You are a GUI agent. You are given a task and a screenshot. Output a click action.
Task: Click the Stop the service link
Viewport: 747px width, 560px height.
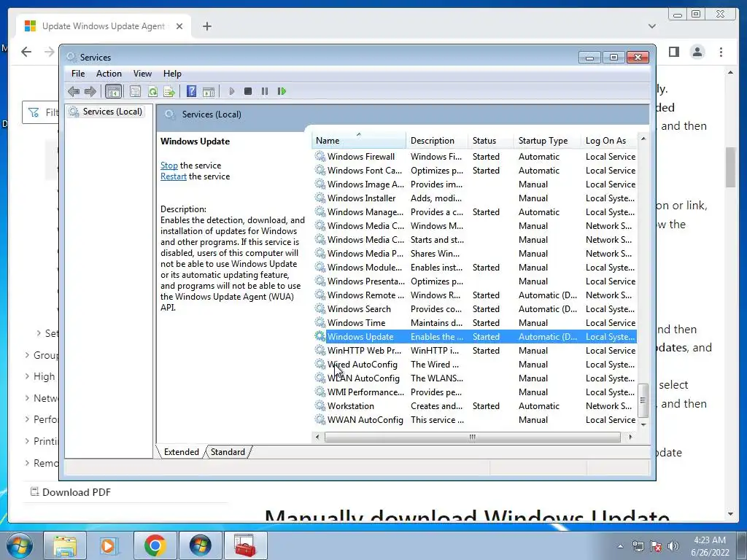coord(169,166)
